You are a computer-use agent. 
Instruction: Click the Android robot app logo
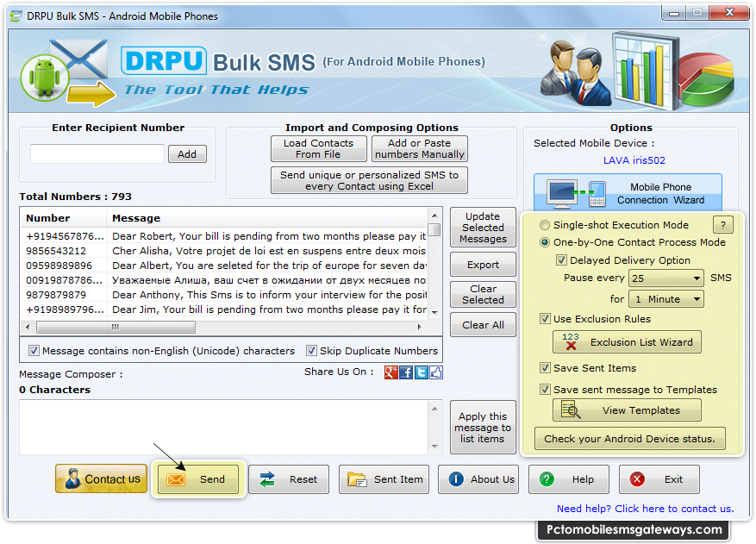[x=44, y=78]
